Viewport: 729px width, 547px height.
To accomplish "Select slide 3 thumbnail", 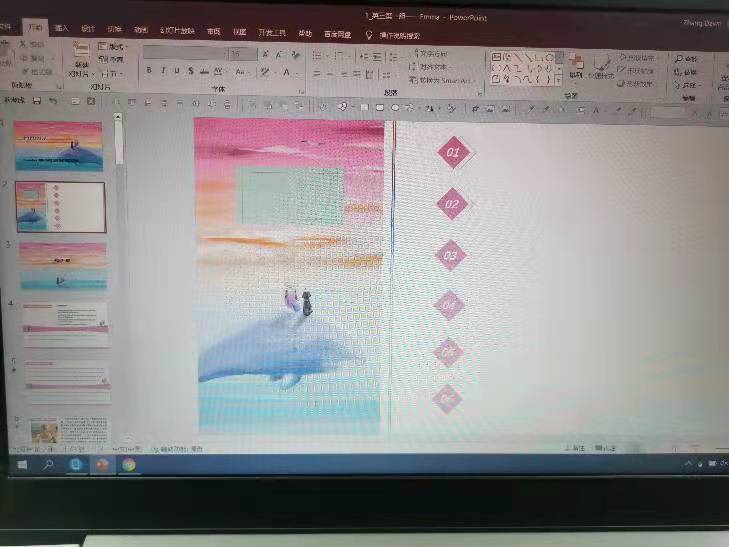I will (63, 265).
